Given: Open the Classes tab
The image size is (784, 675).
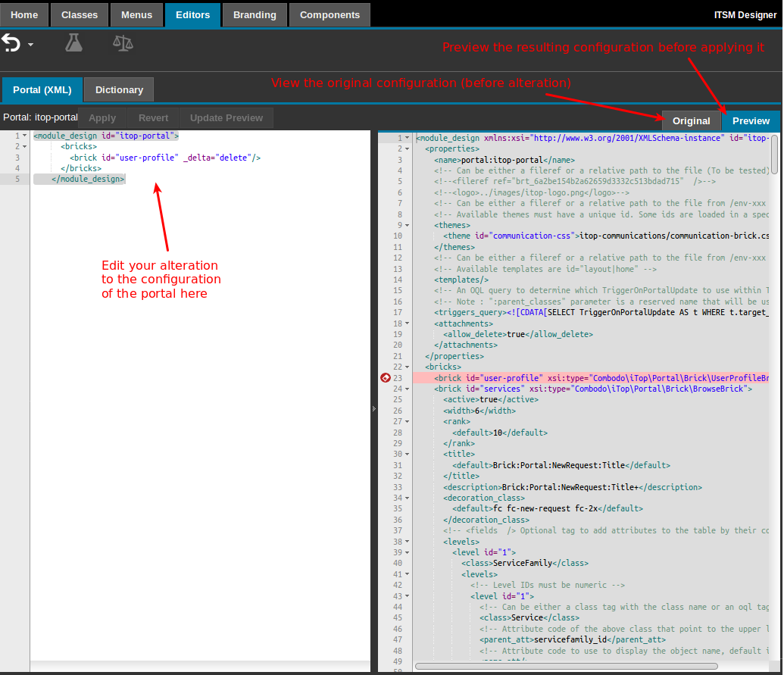Looking at the screenshot, I should [x=80, y=14].
